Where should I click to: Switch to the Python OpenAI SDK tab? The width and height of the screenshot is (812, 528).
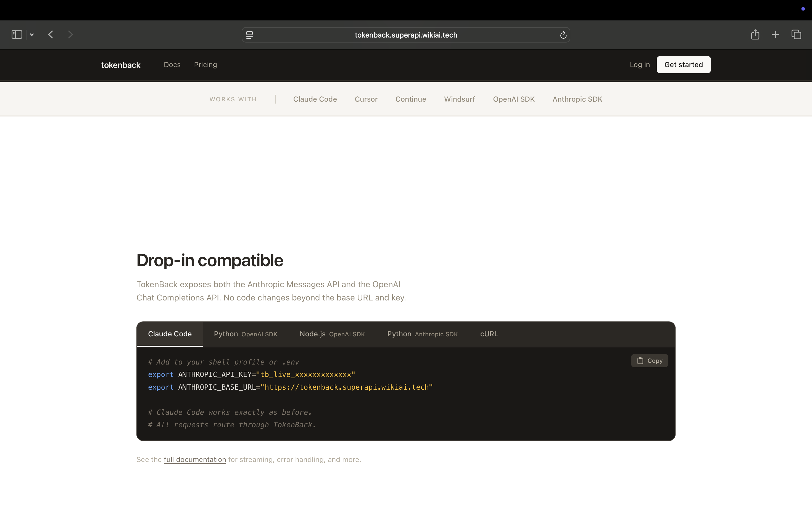(x=245, y=334)
